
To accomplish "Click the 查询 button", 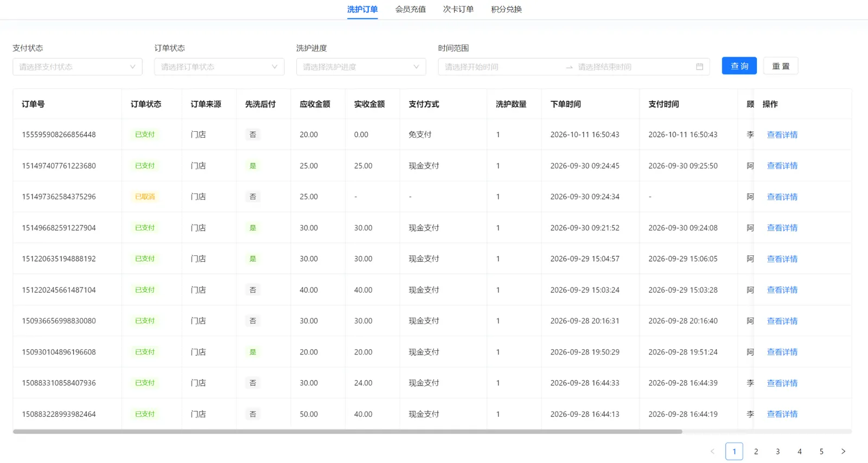I will click(x=739, y=66).
